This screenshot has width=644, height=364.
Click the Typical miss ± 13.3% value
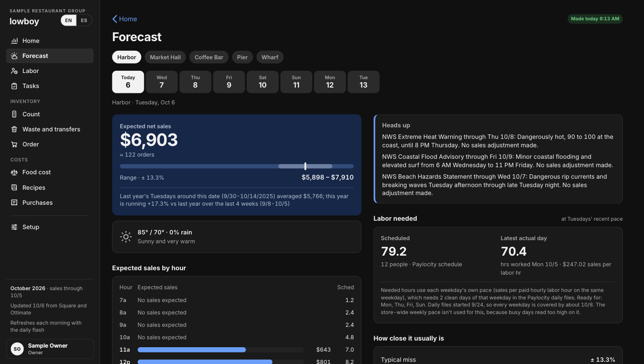tap(603, 360)
